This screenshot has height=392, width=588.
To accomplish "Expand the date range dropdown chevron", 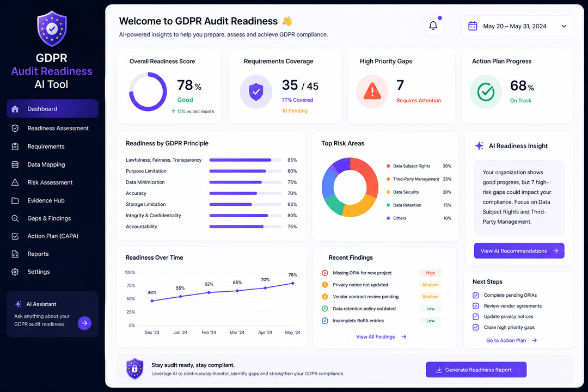I will point(563,26).
